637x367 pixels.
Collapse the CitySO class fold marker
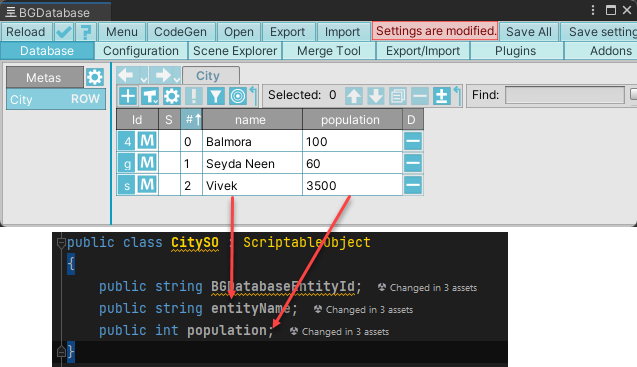61,243
